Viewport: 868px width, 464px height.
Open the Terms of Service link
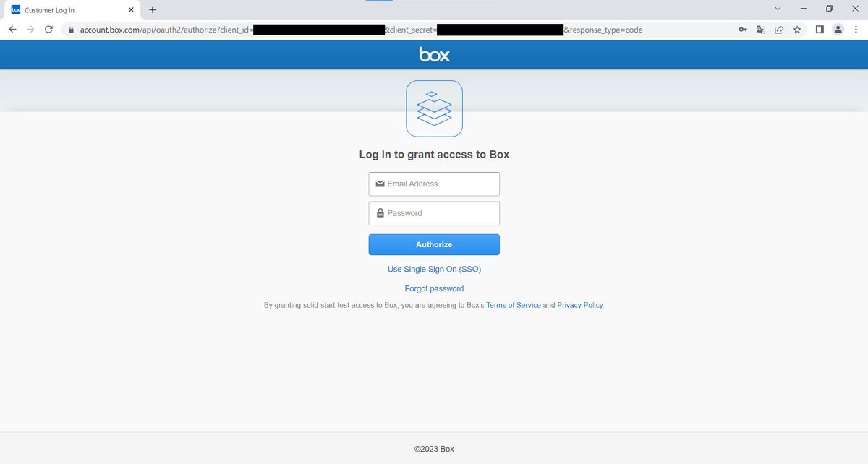pyautogui.click(x=514, y=305)
